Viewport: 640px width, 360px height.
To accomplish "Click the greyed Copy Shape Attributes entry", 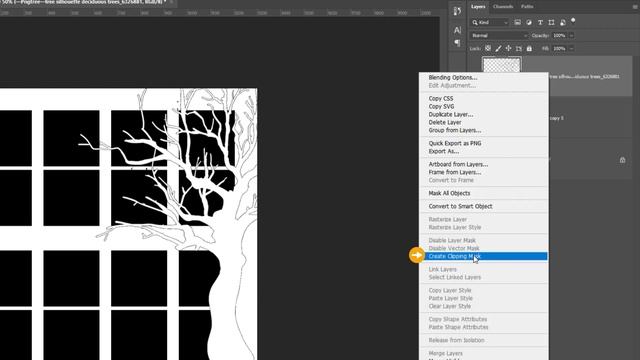I will point(458,319).
